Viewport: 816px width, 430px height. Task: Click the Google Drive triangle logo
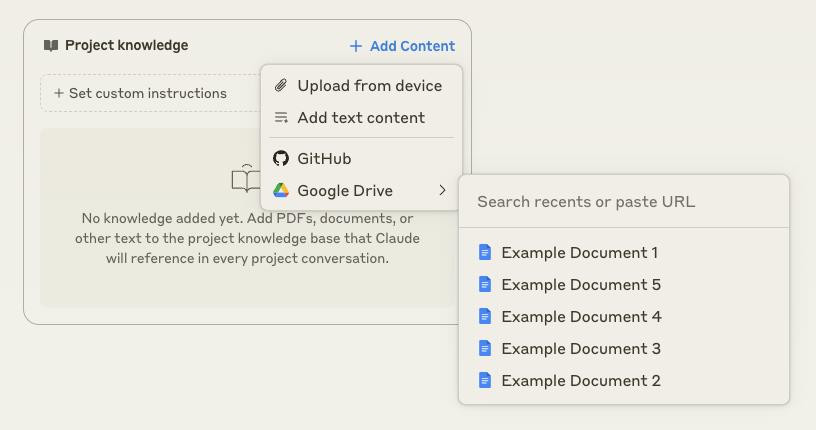coord(281,191)
